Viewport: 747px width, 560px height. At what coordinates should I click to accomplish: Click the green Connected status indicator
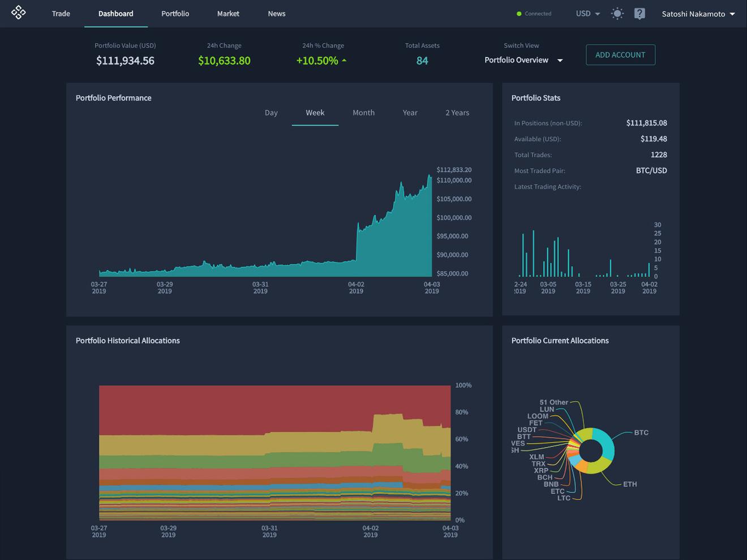533,13
